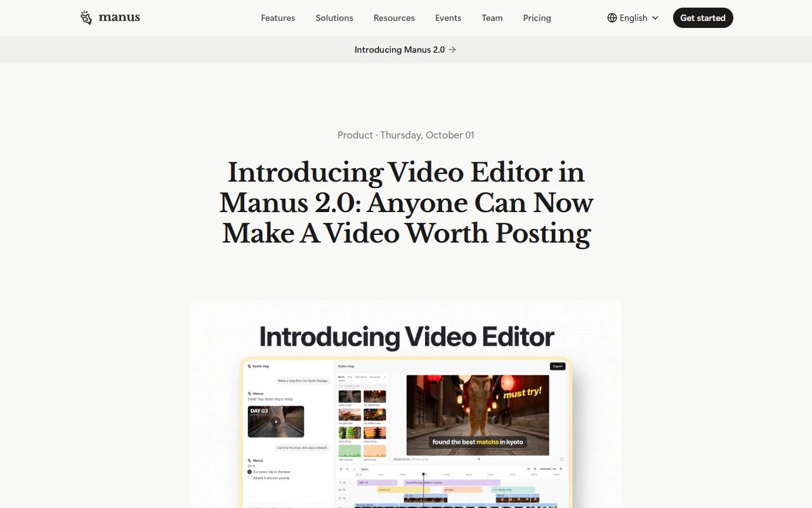
Task: Go to the Events page
Action: click(448, 18)
